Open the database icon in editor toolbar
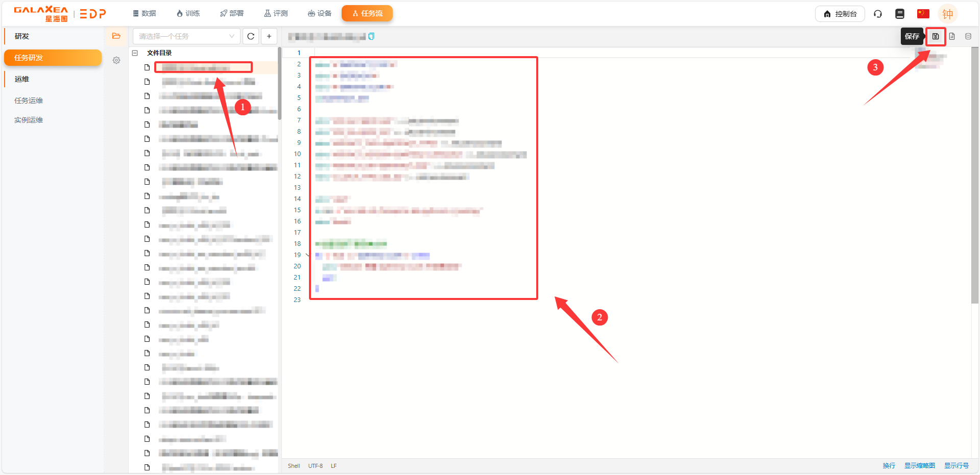The image size is (980, 475). (968, 36)
